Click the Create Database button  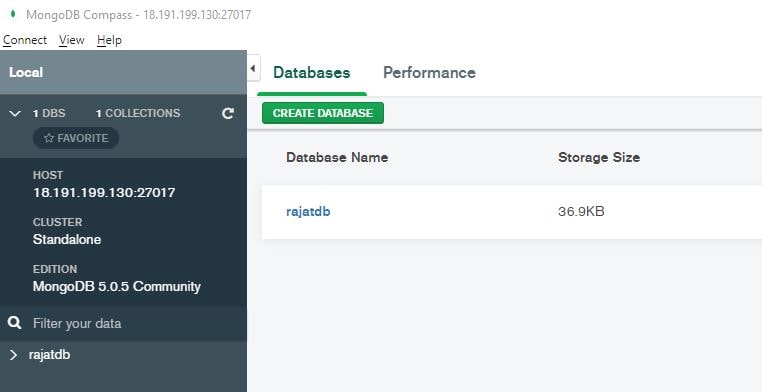click(323, 113)
